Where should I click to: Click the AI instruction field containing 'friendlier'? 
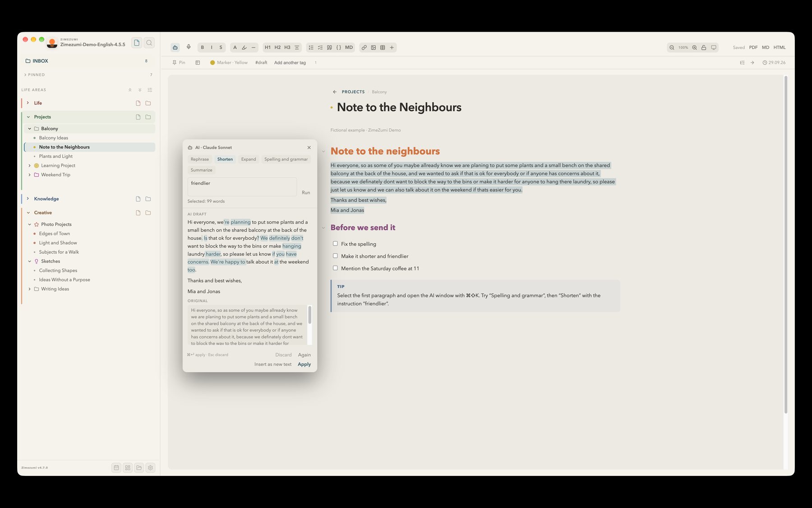point(242,187)
